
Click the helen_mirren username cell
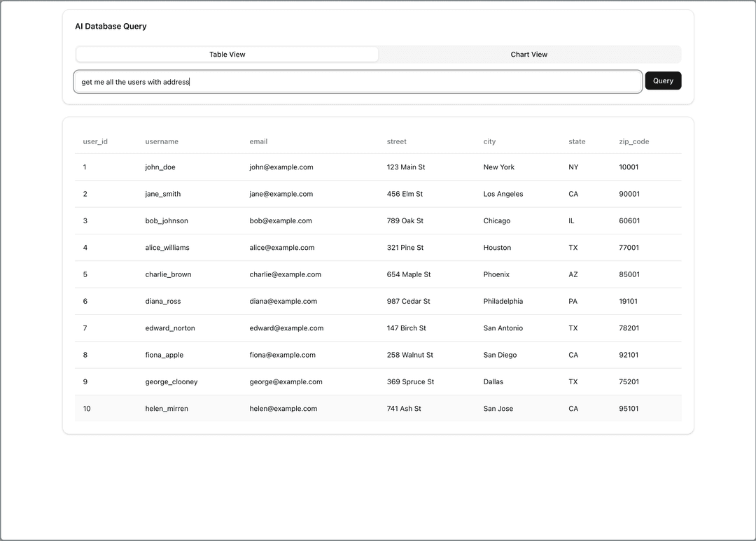pos(167,409)
